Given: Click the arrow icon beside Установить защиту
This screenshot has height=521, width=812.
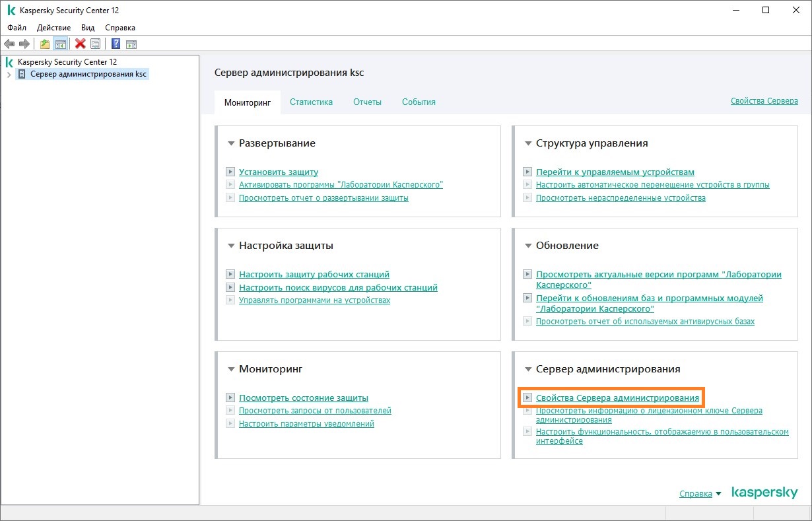Looking at the screenshot, I should click(230, 172).
